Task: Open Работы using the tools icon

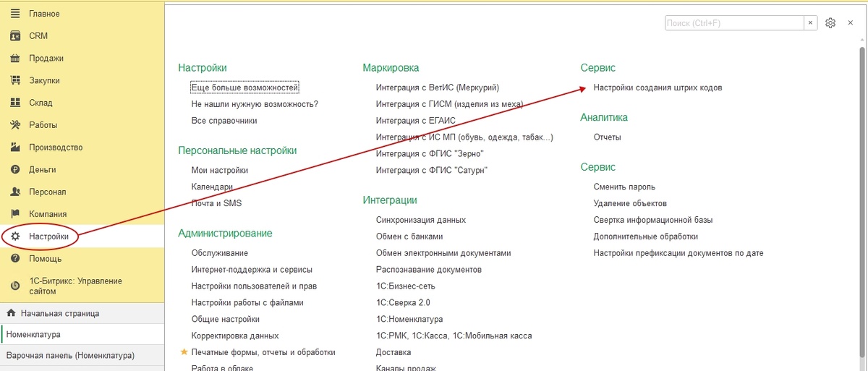Action: click(15, 125)
